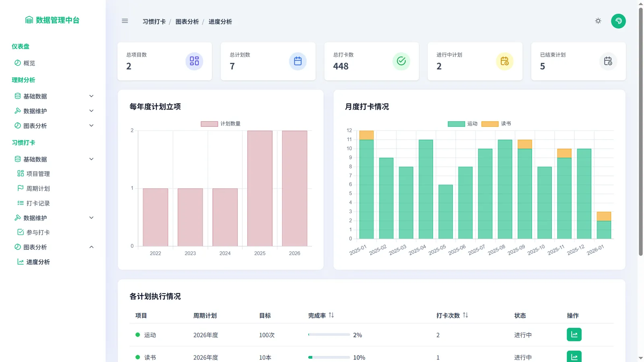Open 打卡记录 via its list icon
This screenshot has width=644, height=362.
click(x=20, y=203)
